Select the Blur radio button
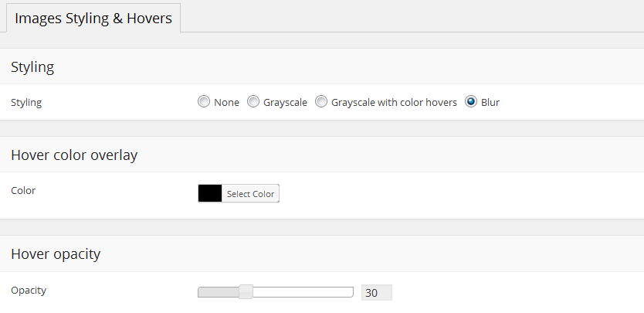 tap(471, 102)
